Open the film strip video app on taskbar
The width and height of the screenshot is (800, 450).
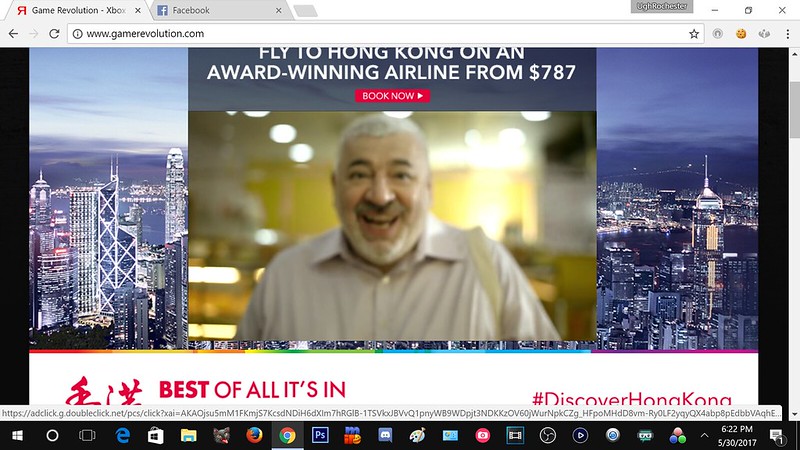click(515, 435)
